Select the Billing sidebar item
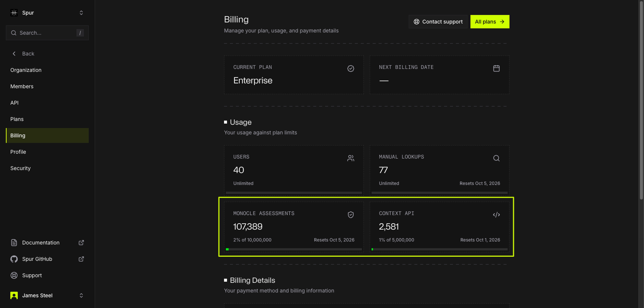The image size is (644, 308). pyautogui.click(x=47, y=136)
